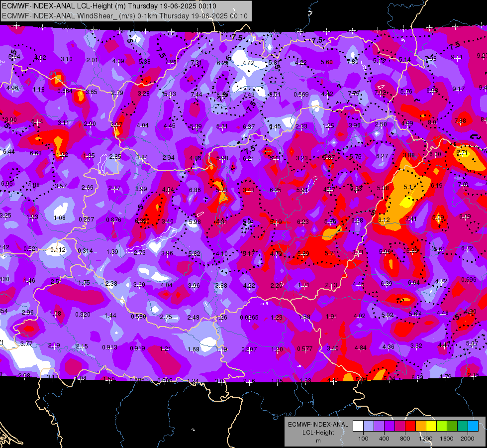Click wind shear value 7.31
The height and width of the screenshot is (448, 487).
pyautogui.click(x=196, y=63)
